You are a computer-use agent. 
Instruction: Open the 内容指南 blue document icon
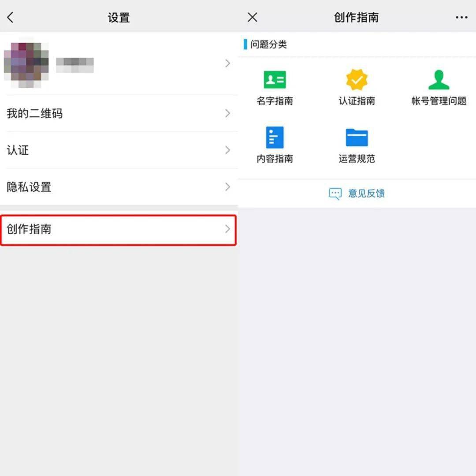(x=275, y=137)
